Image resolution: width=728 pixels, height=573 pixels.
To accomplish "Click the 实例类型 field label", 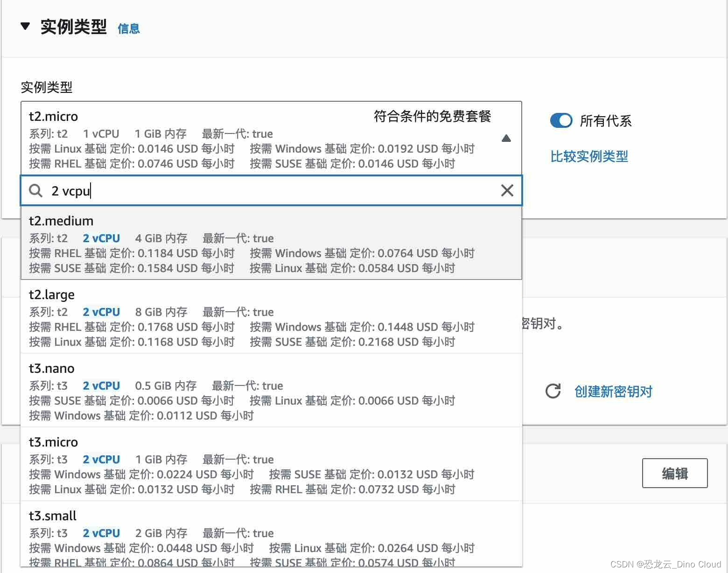I will 47,87.
